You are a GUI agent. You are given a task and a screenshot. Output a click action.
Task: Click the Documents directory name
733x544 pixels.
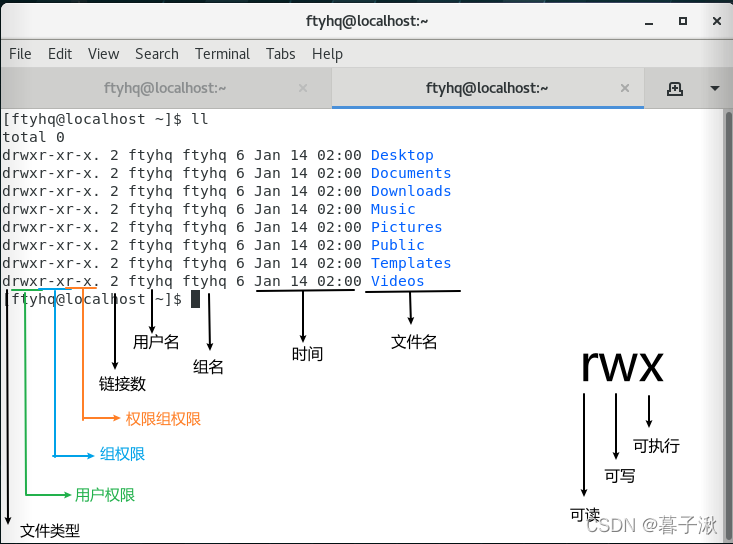411,173
